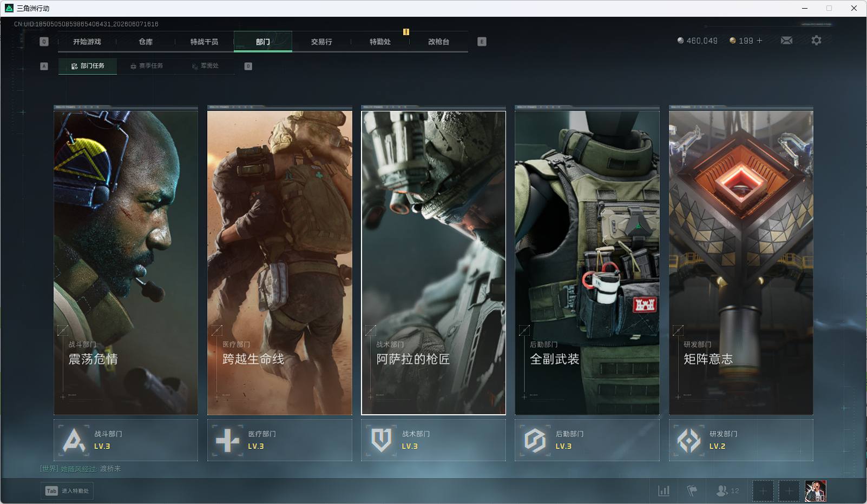Viewport: 867px width, 504px height.
Task: Open the flag icon in bottom bar
Action: click(x=692, y=490)
